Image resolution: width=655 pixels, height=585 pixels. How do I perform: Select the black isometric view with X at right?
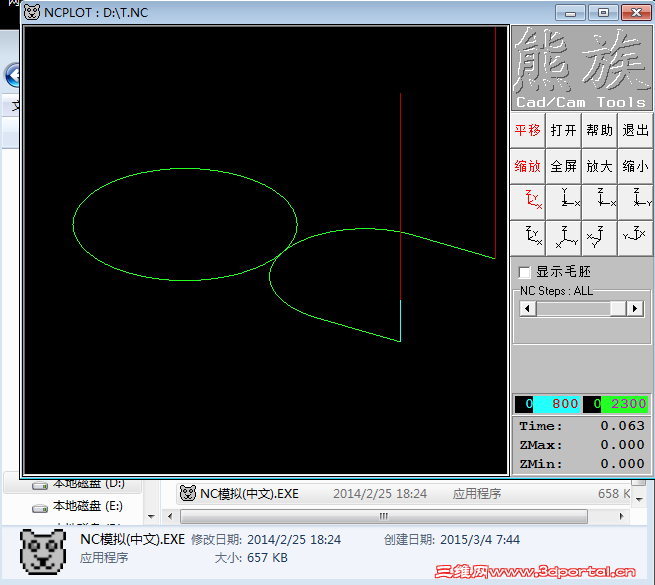tap(528, 238)
